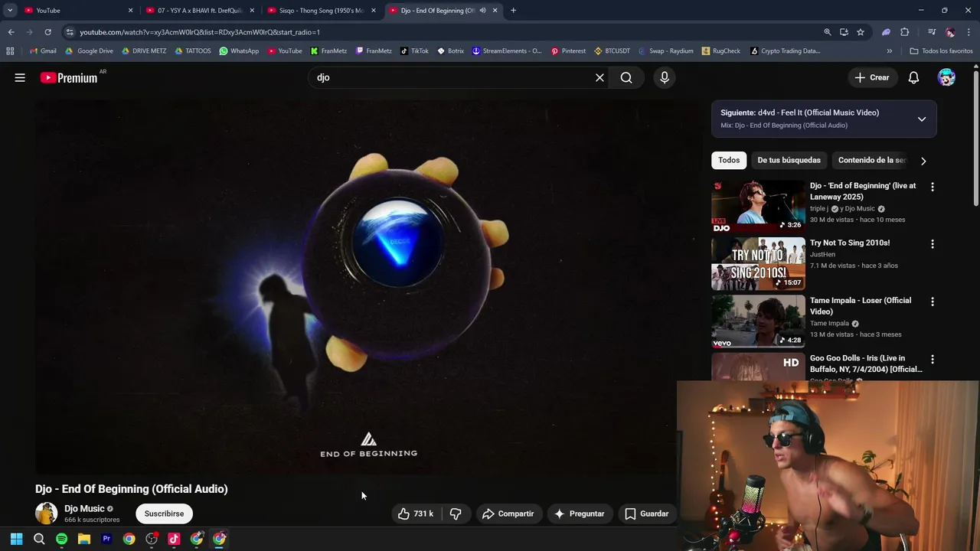This screenshot has height=551, width=980.
Task: Select the Contenido de la serie chip
Action: point(871,160)
